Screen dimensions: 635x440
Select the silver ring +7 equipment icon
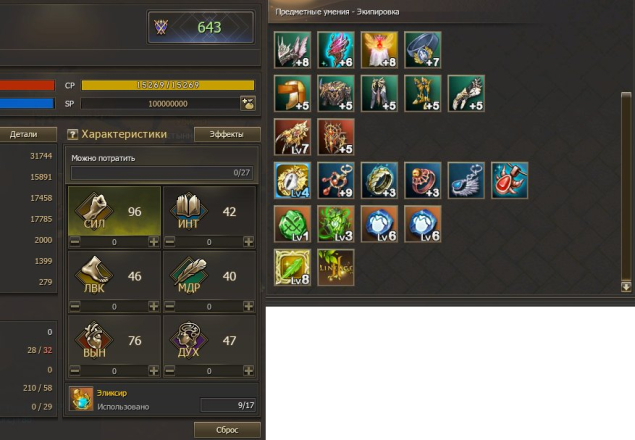(422, 50)
